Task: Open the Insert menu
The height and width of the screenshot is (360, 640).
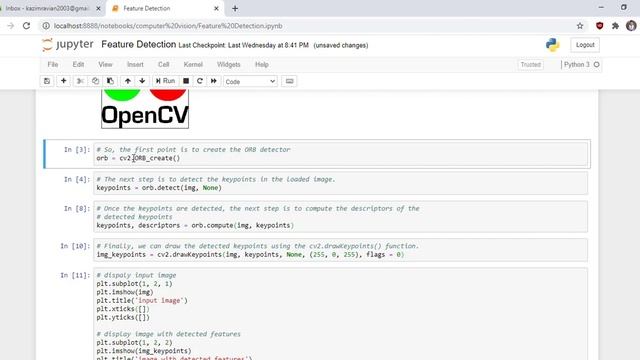Action: click(135, 64)
